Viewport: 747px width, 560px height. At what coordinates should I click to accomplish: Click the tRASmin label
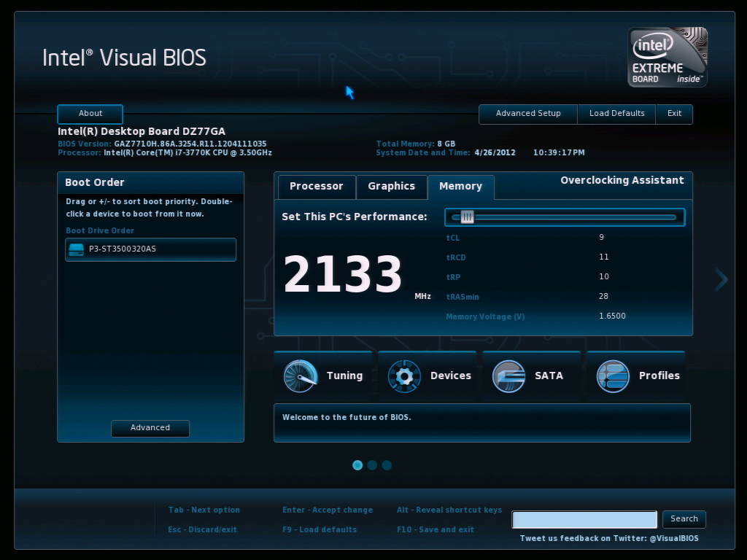(x=462, y=297)
